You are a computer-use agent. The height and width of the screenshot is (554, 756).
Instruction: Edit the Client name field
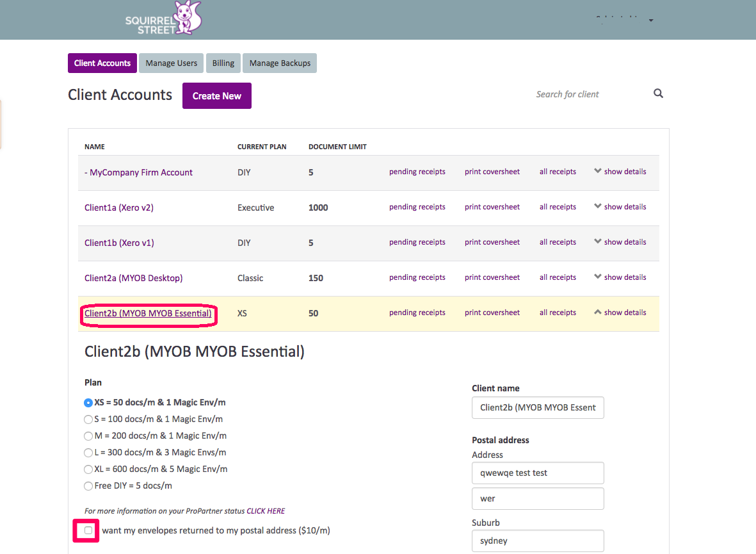538,407
